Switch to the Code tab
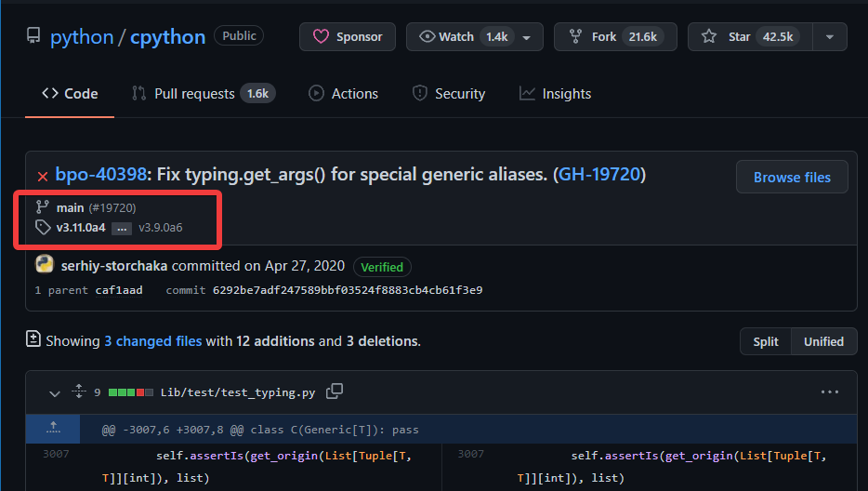The width and height of the screenshot is (868, 491). [70, 94]
